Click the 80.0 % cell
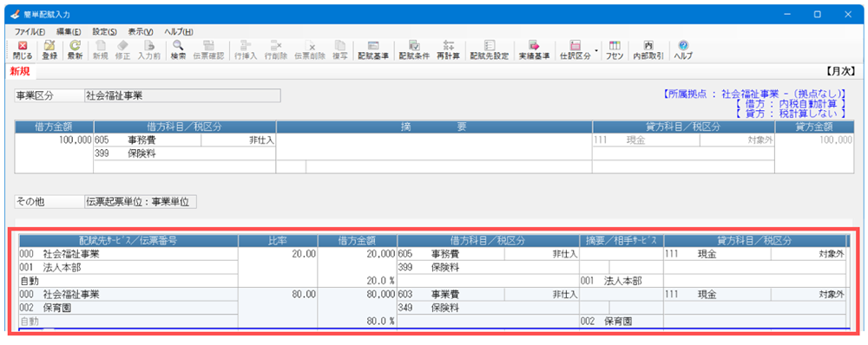Screen dimensions: 868x345 (x=357, y=321)
